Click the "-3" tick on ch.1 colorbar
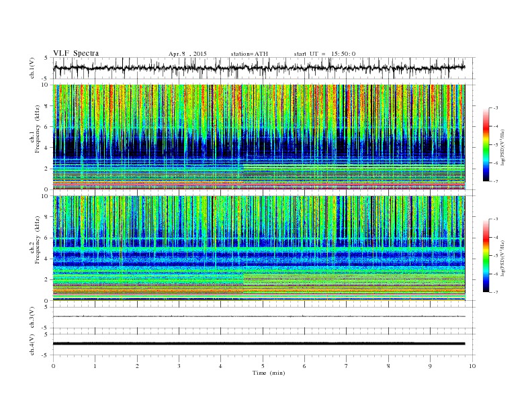Screen dimensions: 532x411 (x=495, y=108)
